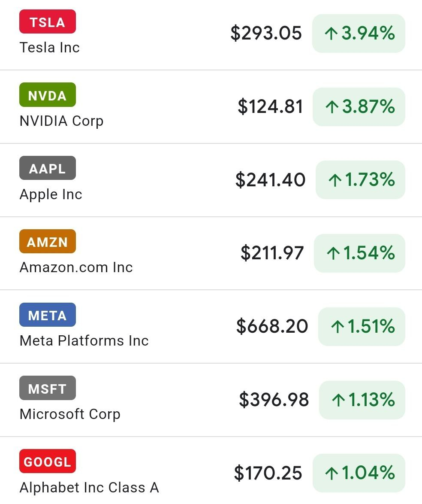
Task: Click Alphabet's 1.04% change chip
Action: (x=359, y=473)
